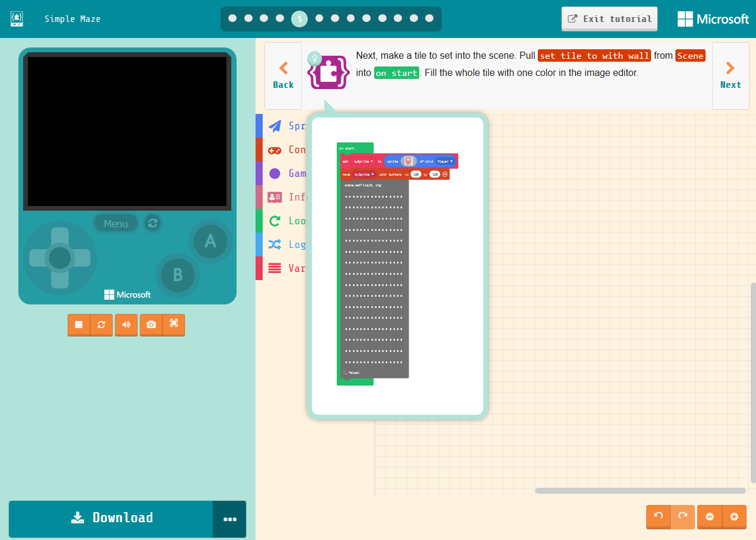Screen dimensions: 756x540
Task: Exit the Simple Maze tutorial
Action: point(609,18)
